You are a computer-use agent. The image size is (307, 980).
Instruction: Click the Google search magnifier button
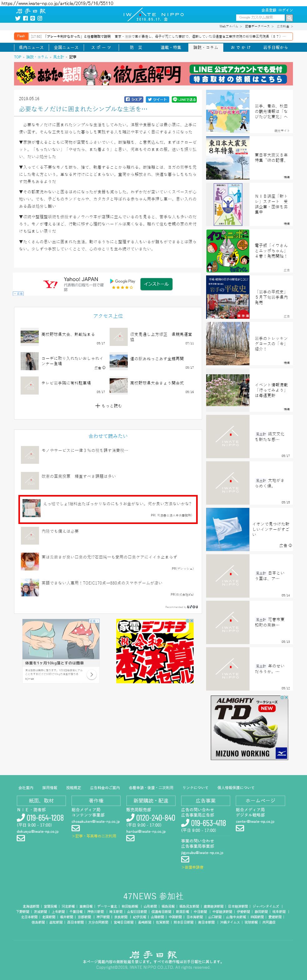289,18
